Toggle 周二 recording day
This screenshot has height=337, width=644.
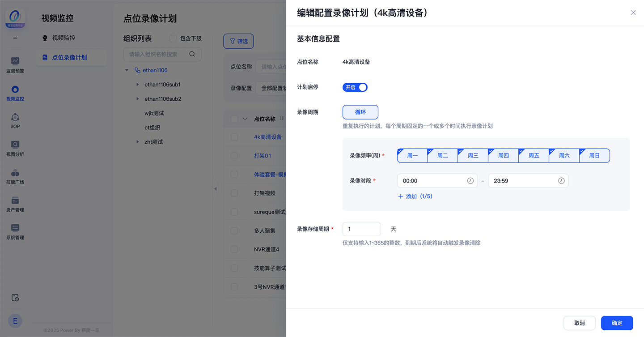tap(443, 155)
